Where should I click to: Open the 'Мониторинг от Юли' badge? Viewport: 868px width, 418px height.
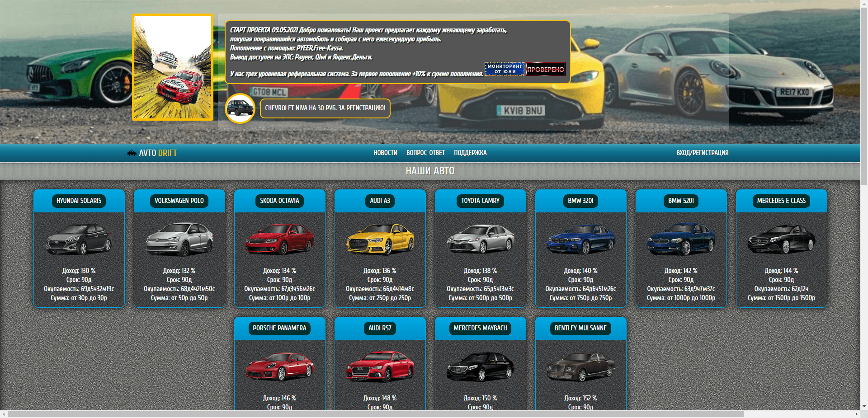pos(504,69)
